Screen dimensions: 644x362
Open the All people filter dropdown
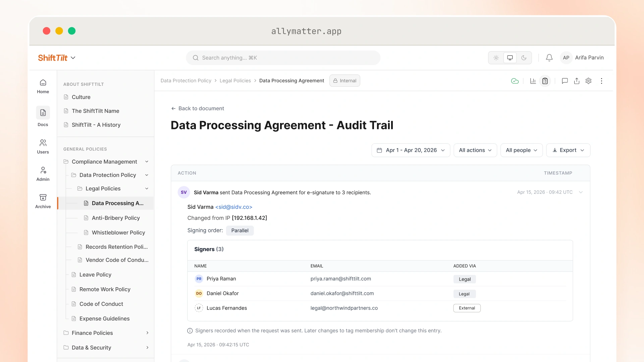pyautogui.click(x=522, y=150)
